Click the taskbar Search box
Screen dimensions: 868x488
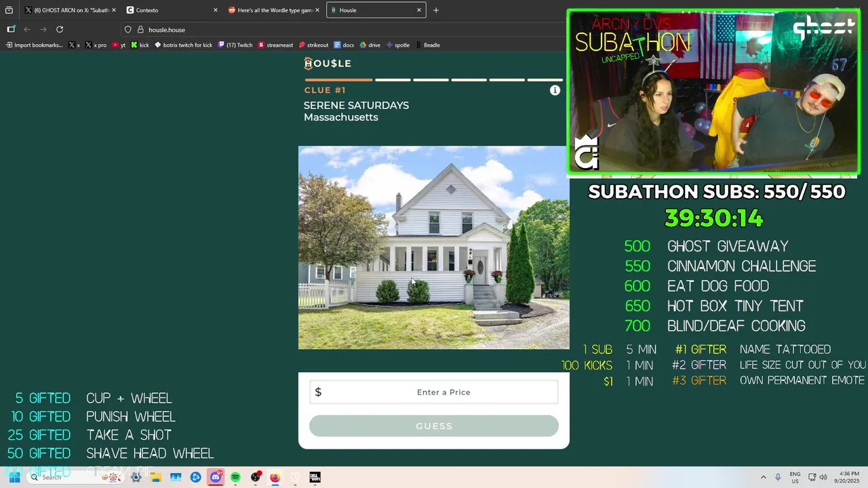(x=75, y=477)
